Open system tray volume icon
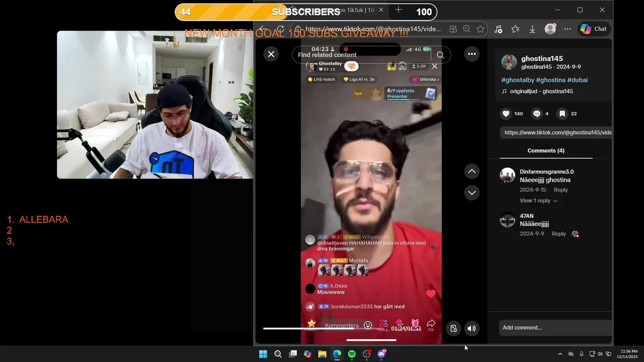This screenshot has width=644, height=362. click(x=600, y=354)
